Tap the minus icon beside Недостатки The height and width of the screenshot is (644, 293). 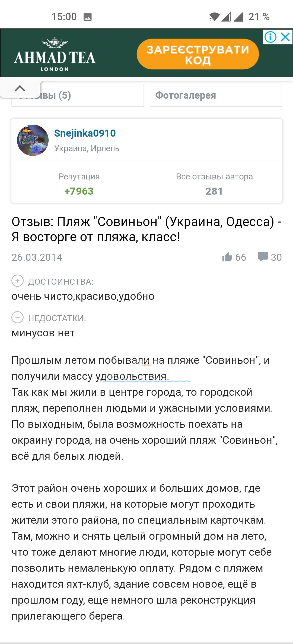pos(18,317)
